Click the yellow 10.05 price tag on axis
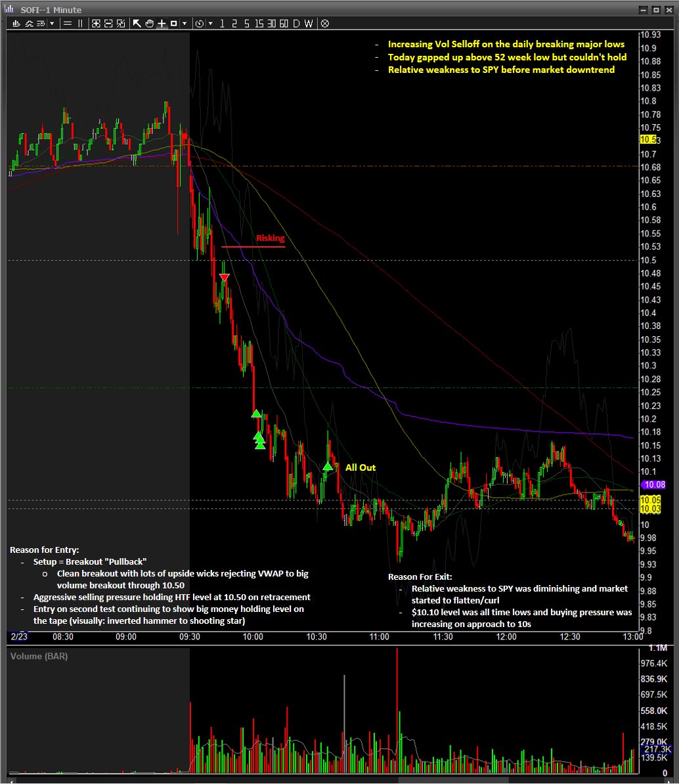The width and height of the screenshot is (679, 784). tap(651, 500)
